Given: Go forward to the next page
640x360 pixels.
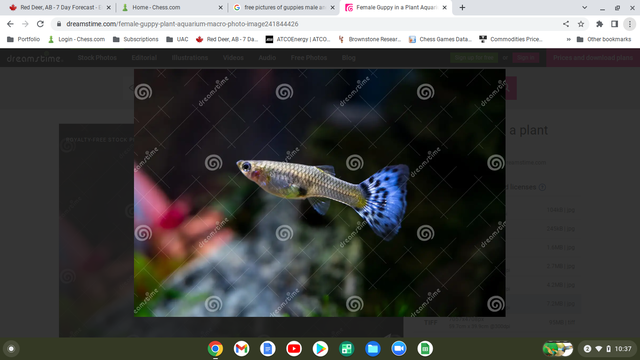Looking at the screenshot, I should pos(25,24).
